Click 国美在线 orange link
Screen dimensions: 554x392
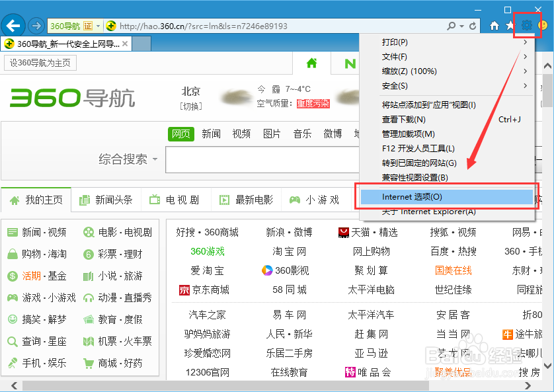coord(454,270)
